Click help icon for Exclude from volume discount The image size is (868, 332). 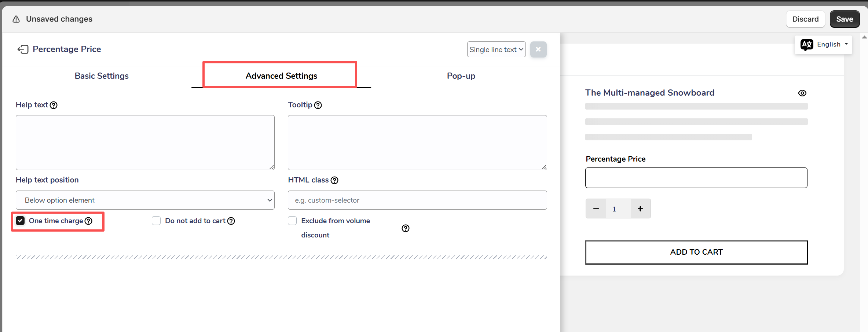(405, 228)
